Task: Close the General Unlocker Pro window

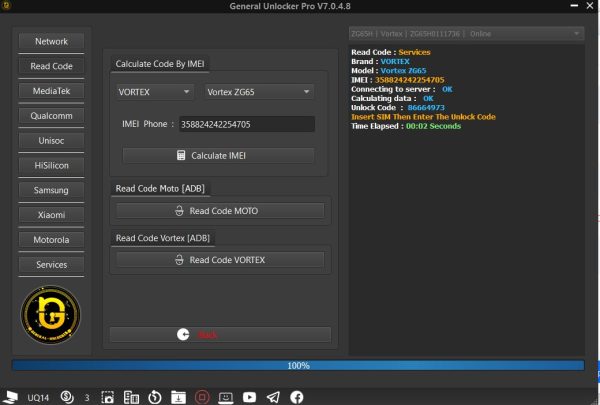Action: point(590,6)
